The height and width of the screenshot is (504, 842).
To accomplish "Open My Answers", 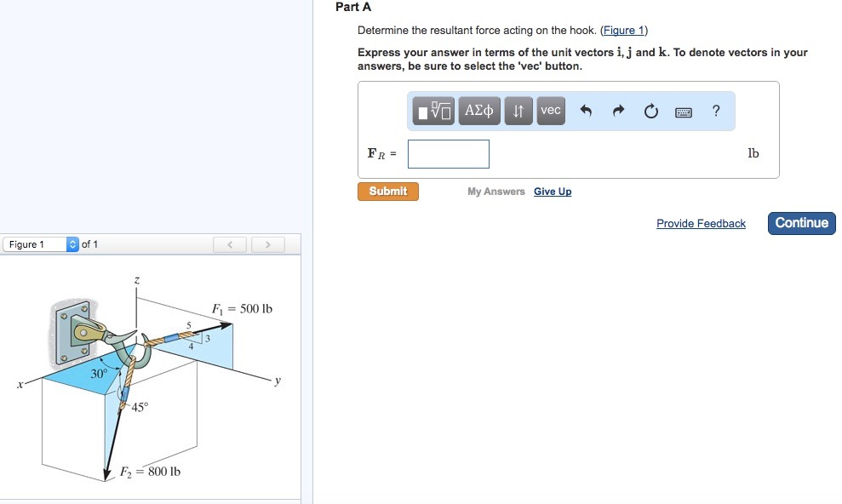I will (495, 192).
